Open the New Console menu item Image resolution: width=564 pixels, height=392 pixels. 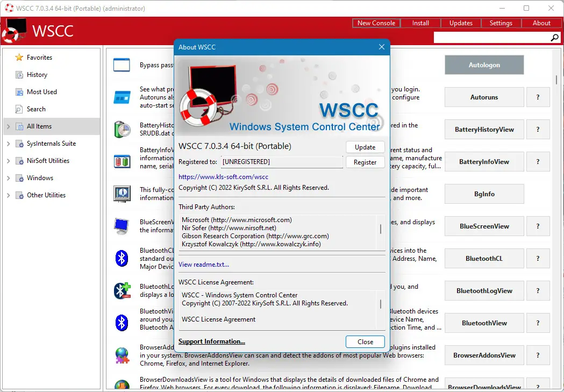click(376, 23)
